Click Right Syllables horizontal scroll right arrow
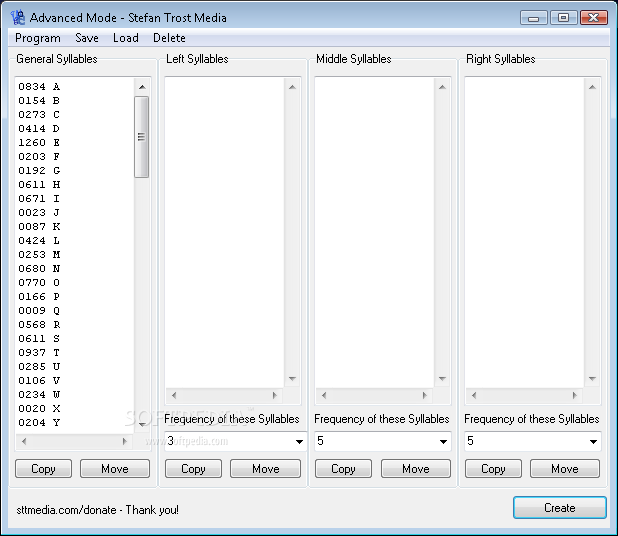618x536 pixels. (x=575, y=395)
